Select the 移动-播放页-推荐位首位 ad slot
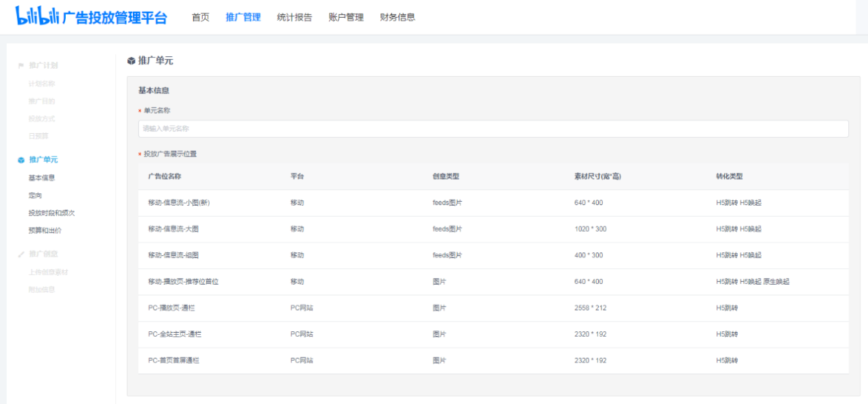This screenshot has height=404, width=868. tap(493, 282)
